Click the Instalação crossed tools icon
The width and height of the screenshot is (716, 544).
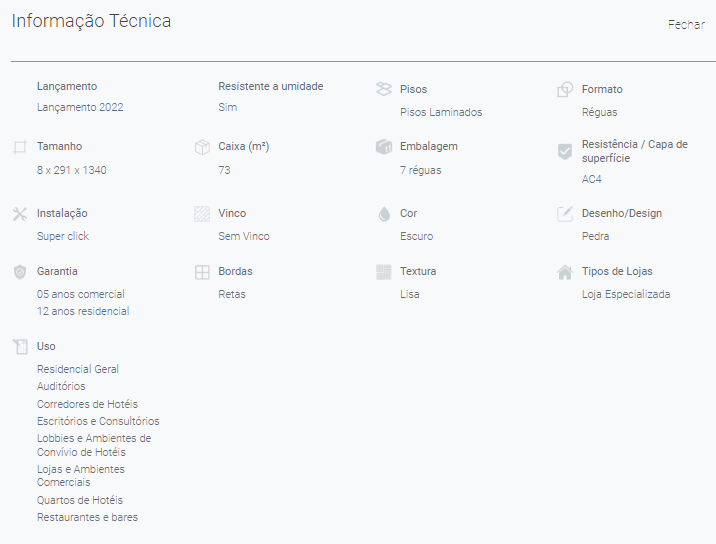20,214
